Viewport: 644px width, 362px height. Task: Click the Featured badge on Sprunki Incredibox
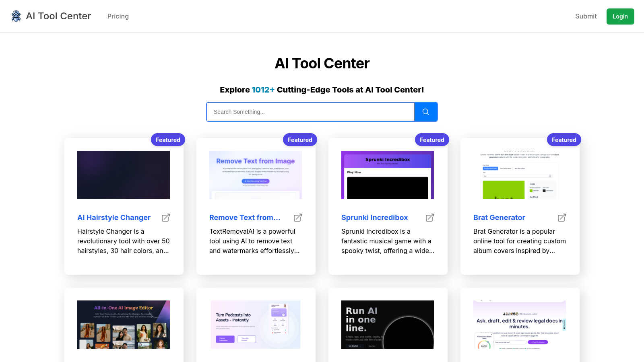coord(432,140)
